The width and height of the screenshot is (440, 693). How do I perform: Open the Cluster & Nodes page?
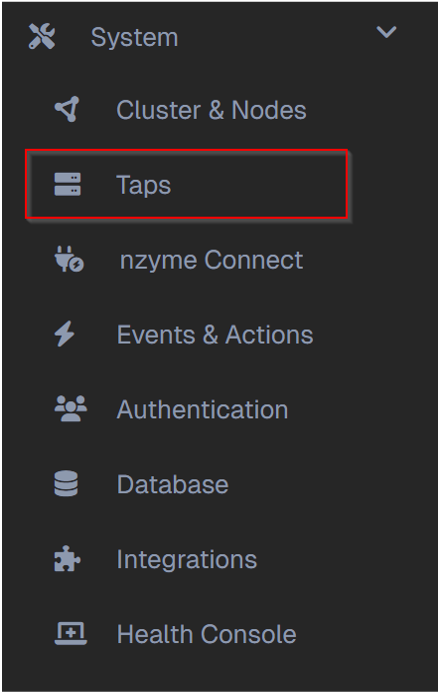coord(211,110)
